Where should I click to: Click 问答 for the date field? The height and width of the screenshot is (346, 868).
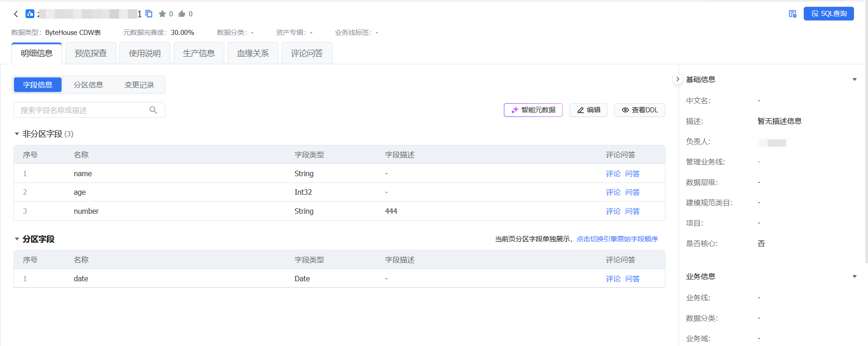[x=632, y=279]
